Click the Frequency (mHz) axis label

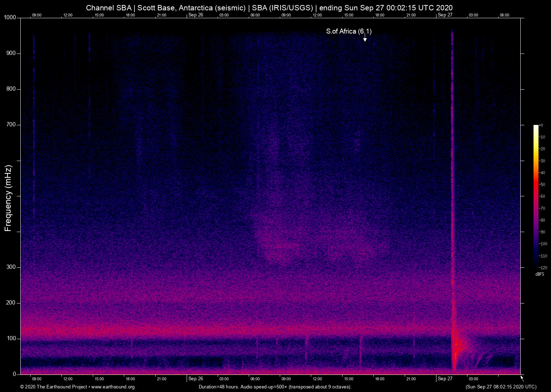click(x=8, y=198)
